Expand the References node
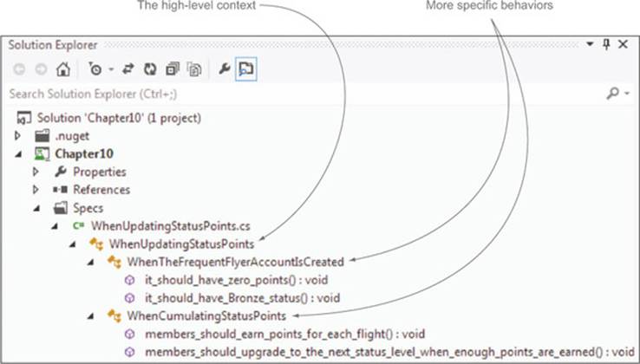The width and height of the screenshot is (640, 364). coord(36,190)
